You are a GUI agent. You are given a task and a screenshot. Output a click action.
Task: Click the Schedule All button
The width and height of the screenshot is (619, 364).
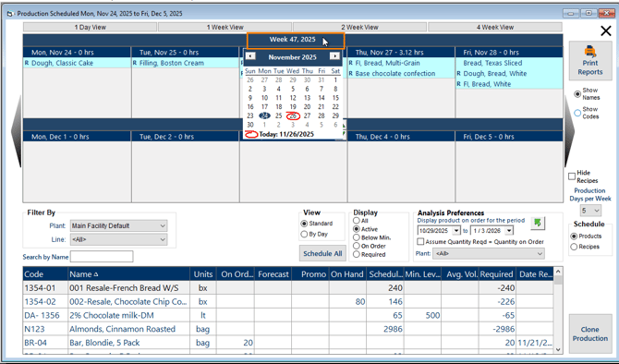[x=322, y=253]
